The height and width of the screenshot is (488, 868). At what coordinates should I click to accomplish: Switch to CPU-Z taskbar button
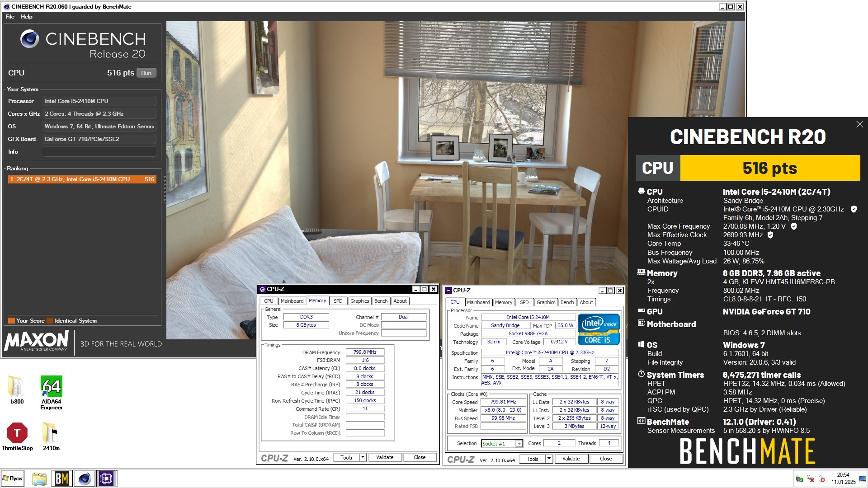[x=106, y=479]
